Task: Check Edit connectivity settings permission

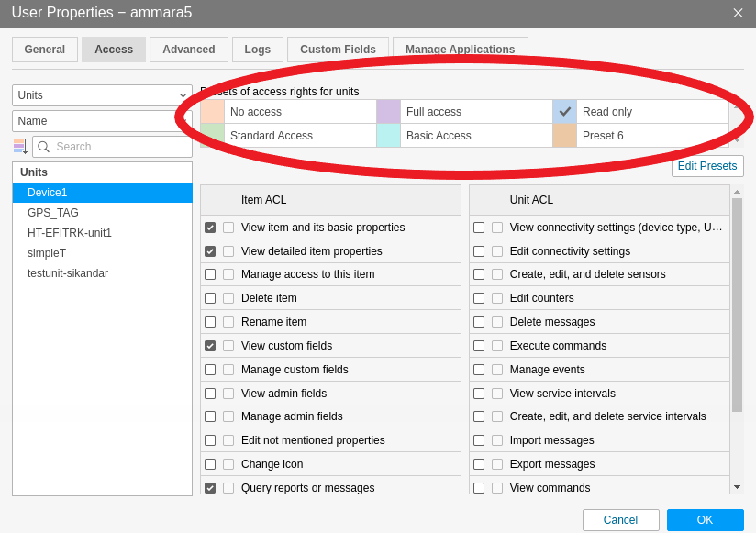Action: point(479,251)
